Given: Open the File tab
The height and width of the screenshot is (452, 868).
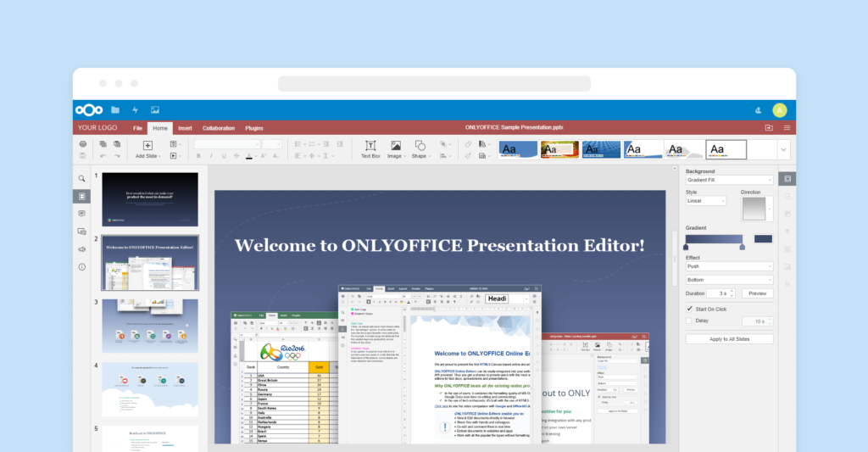Looking at the screenshot, I should coord(137,128).
